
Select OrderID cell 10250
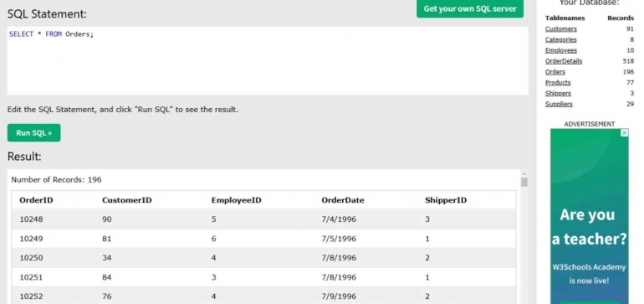[31, 258]
